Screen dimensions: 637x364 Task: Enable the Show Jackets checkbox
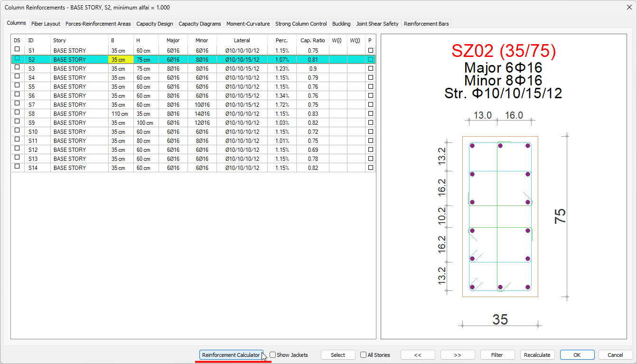(x=273, y=355)
